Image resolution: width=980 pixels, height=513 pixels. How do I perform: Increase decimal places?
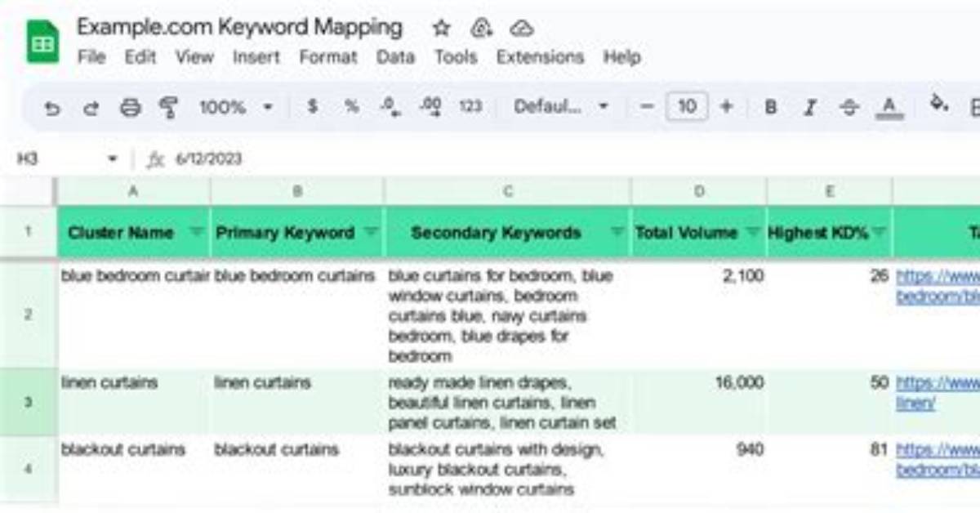(430, 107)
